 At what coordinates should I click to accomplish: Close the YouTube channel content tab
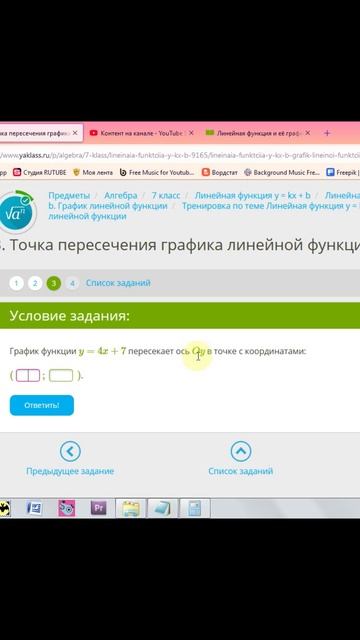(191, 133)
